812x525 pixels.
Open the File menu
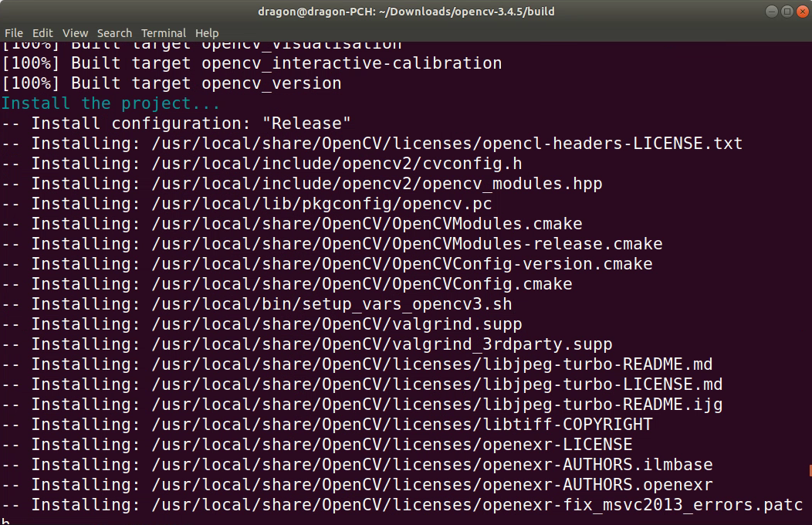pyautogui.click(x=13, y=32)
